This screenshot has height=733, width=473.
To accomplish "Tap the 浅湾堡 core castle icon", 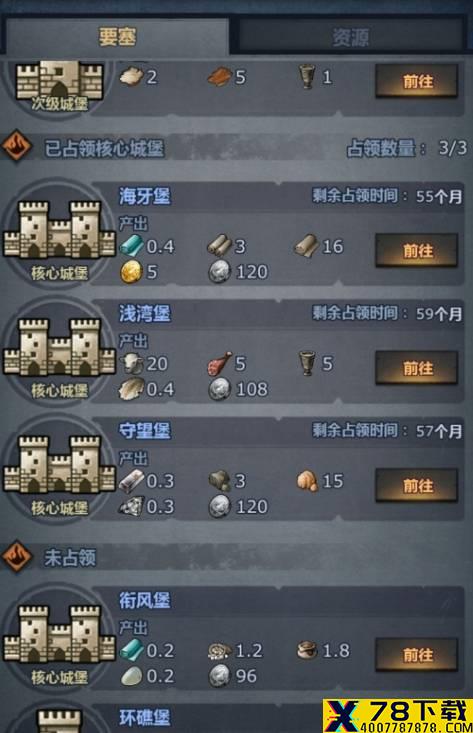I will (59, 349).
